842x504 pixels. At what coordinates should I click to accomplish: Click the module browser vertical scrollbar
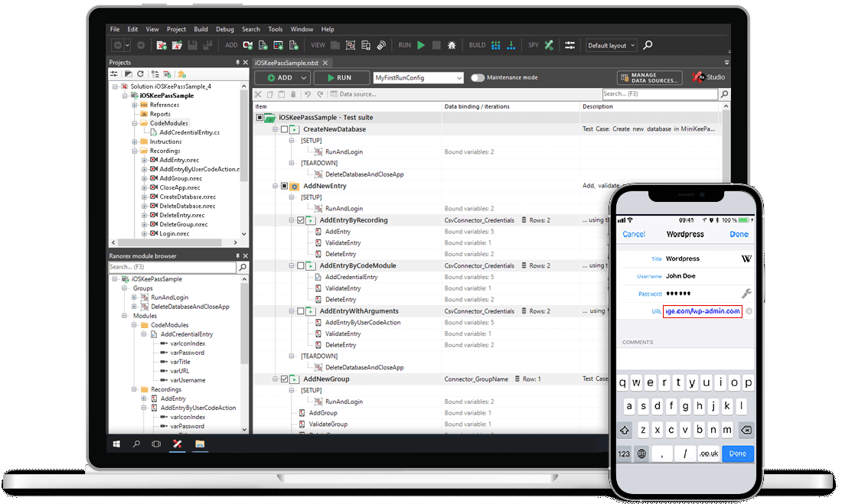click(x=244, y=354)
